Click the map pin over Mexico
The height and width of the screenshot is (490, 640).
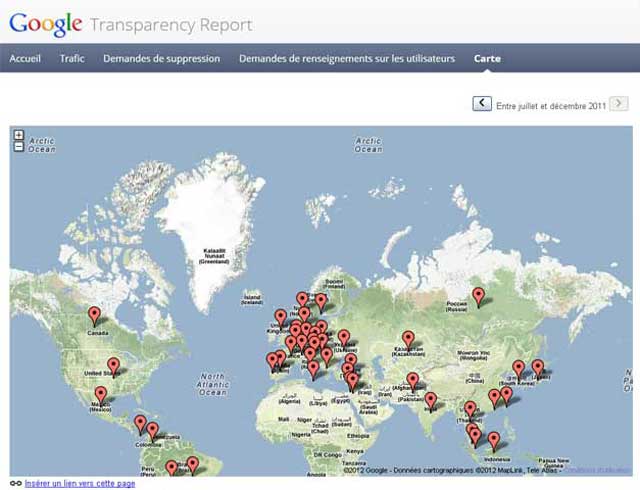click(101, 395)
